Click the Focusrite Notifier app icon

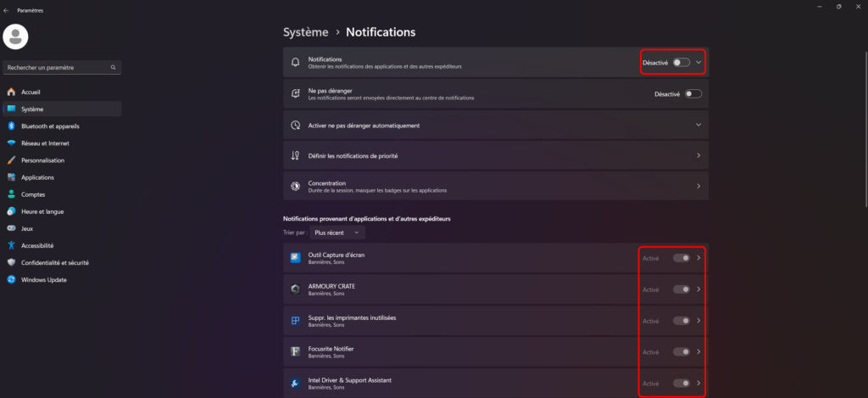(x=296, y=352)
